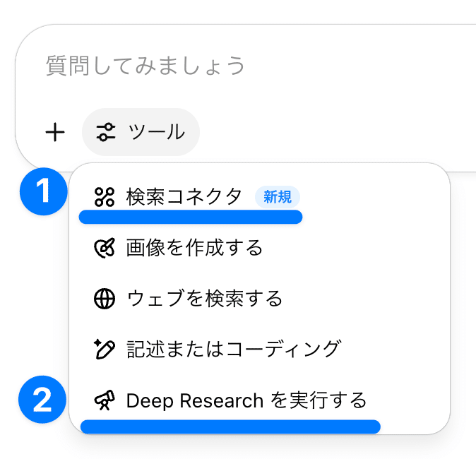Choose 画像を作成する menu entry
This screenshot has width=476, height=459.
(194, 248)
